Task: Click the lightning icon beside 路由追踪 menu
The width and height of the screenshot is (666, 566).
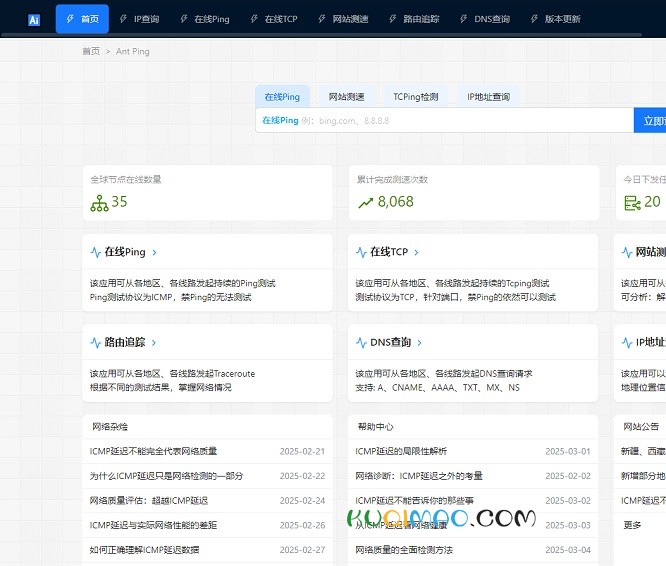Action: click(x=393, y=19)
